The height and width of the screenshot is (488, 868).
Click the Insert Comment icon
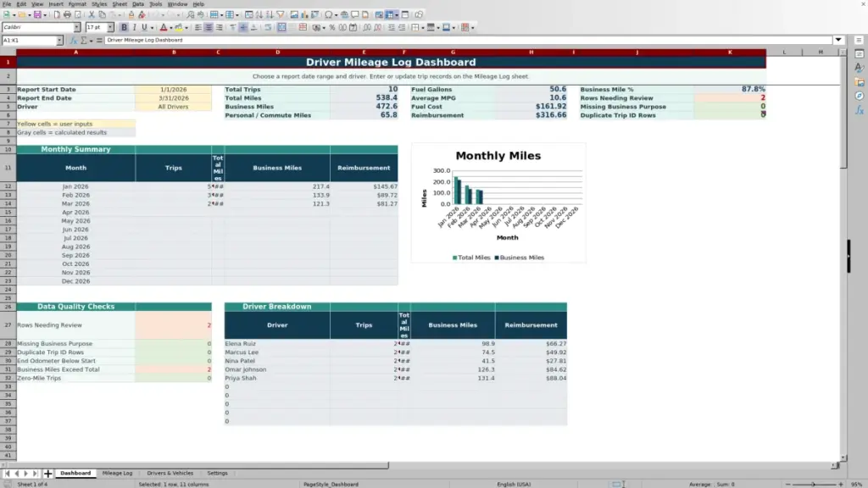(355, 14)
